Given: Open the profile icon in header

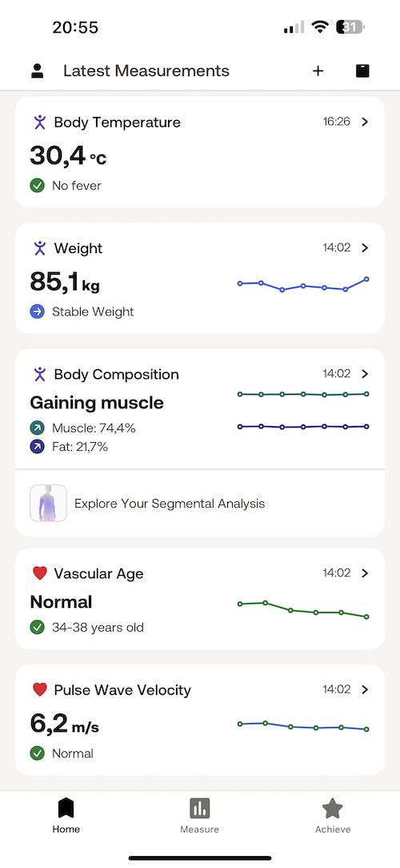Looking at the screenshot, I should point(38,70).
